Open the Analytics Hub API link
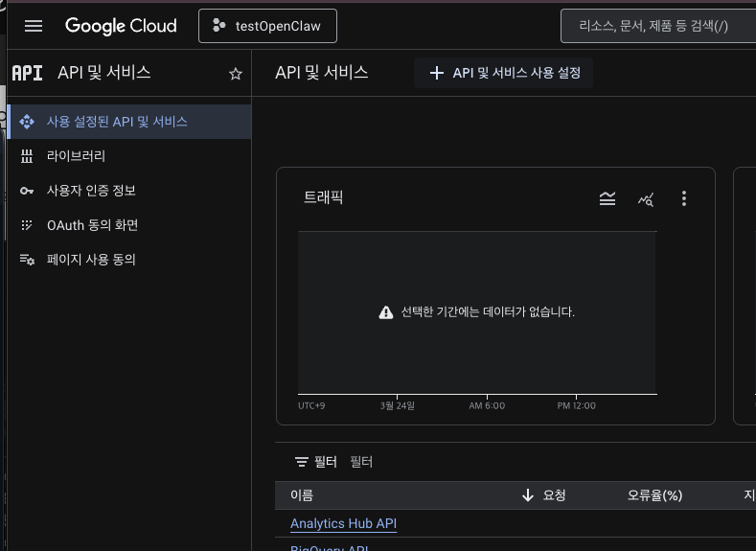The image size is (756, 551). click(344, 523)
